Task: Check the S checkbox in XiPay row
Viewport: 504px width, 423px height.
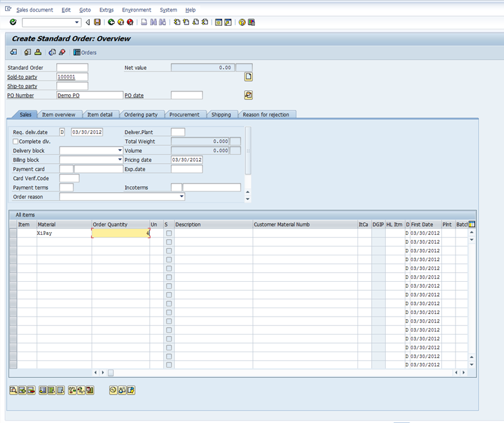Action: (x=169, y=233)
